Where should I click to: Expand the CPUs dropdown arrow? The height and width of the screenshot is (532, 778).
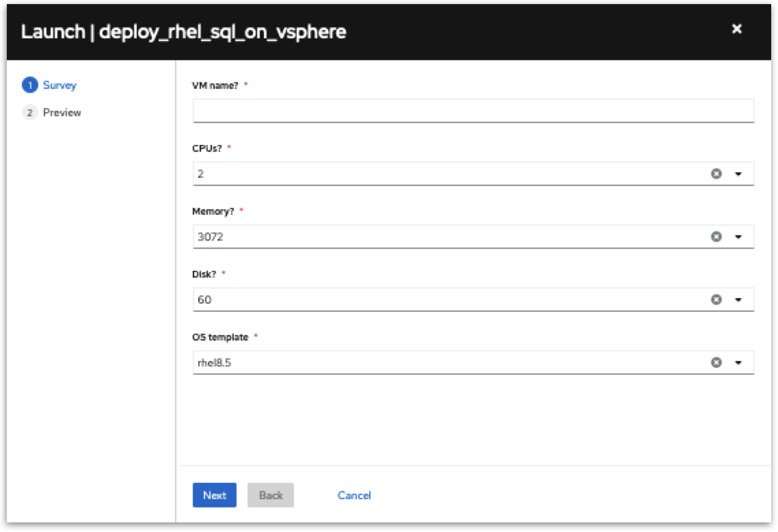(738, 174)
